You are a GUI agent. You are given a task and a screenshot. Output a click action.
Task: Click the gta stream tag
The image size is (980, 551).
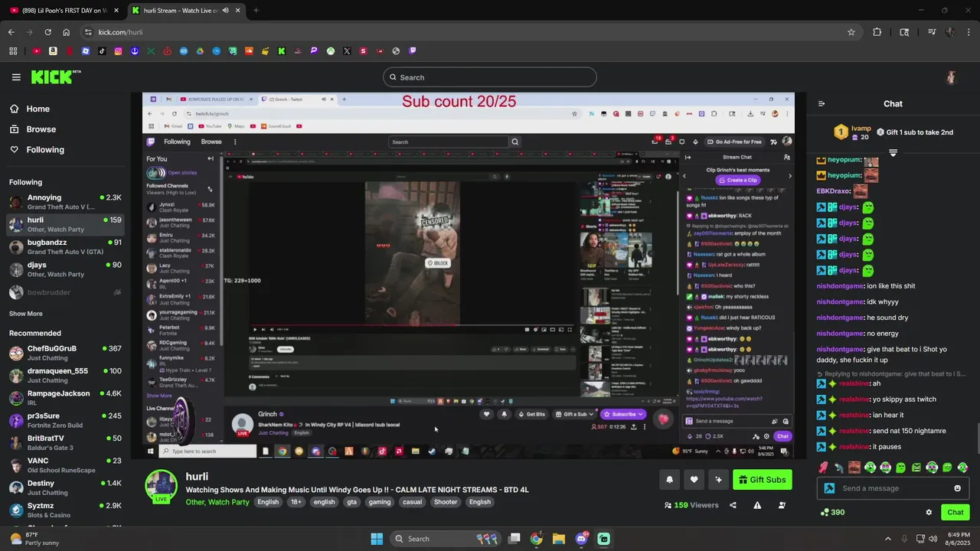pyautogui.click(x=351, y=502)
